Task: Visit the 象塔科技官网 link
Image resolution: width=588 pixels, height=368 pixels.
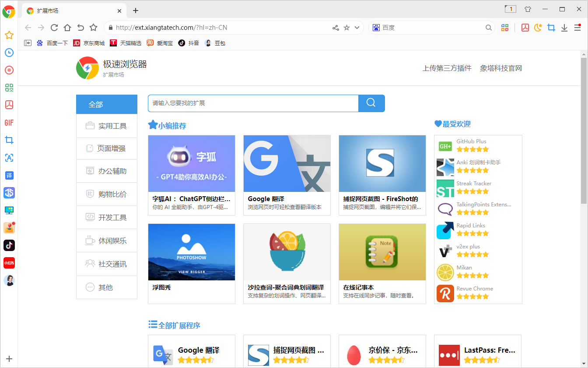Action: (501, 68)
